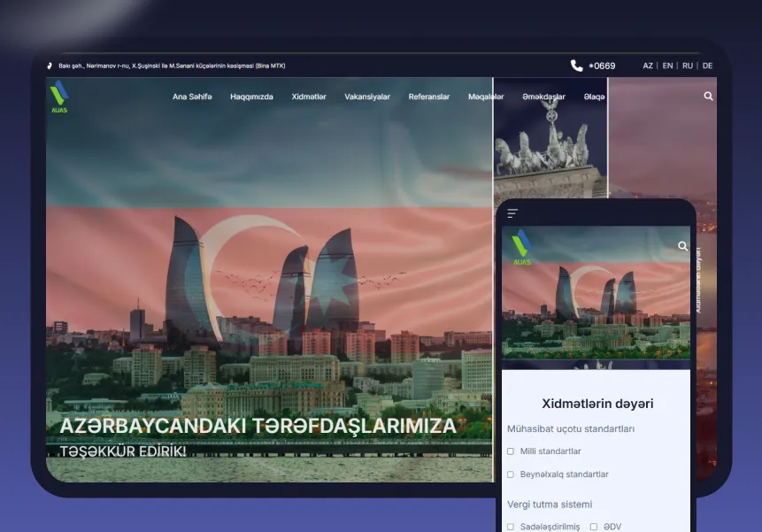Click the location pin icon before address

point(50,66)
